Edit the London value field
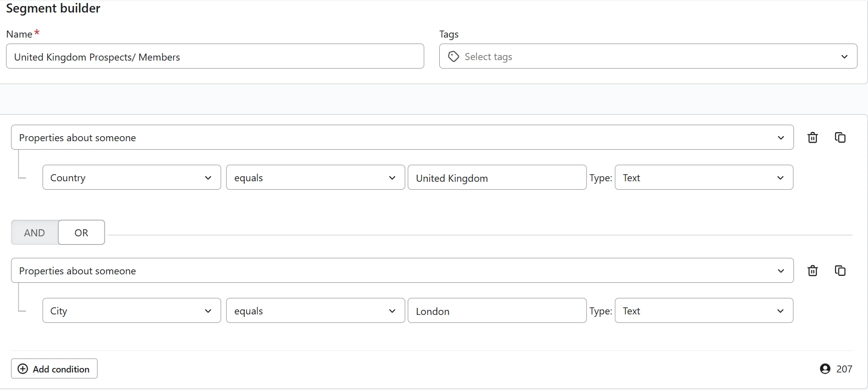Viewport: 868px width, 390px height. point(497,311)
